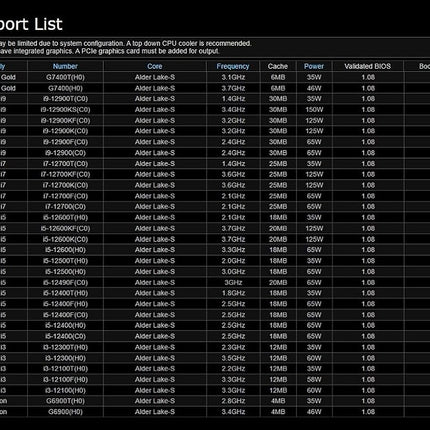Click the Frequency column header
Image resolution: width=430 pixels, height=430 pixels.
[233, 66]
